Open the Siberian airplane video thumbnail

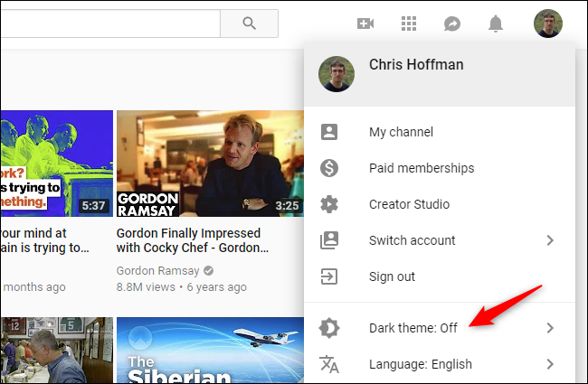210,350
